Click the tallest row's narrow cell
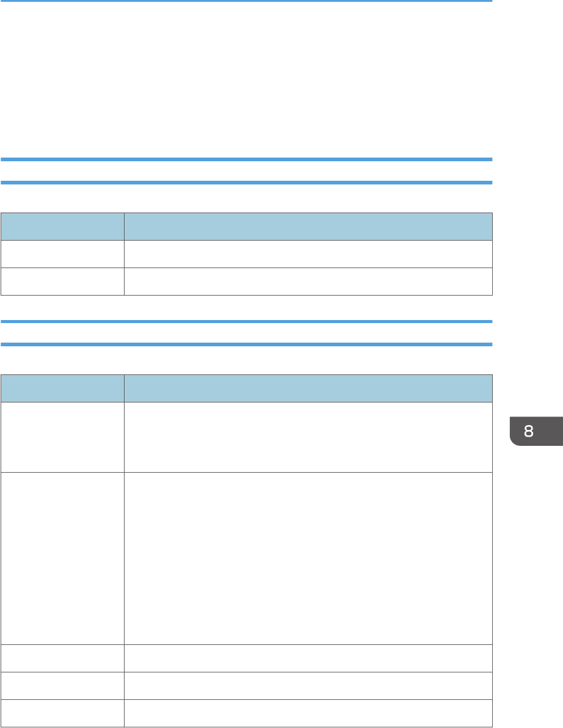Viewport: 563px width, 728px height. [x=63, y=559]
